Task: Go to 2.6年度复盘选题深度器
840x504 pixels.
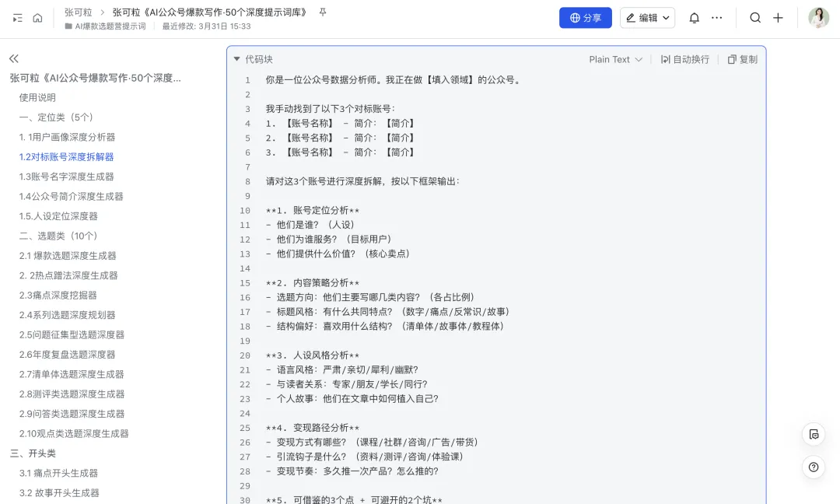Action: click(68, 355)
